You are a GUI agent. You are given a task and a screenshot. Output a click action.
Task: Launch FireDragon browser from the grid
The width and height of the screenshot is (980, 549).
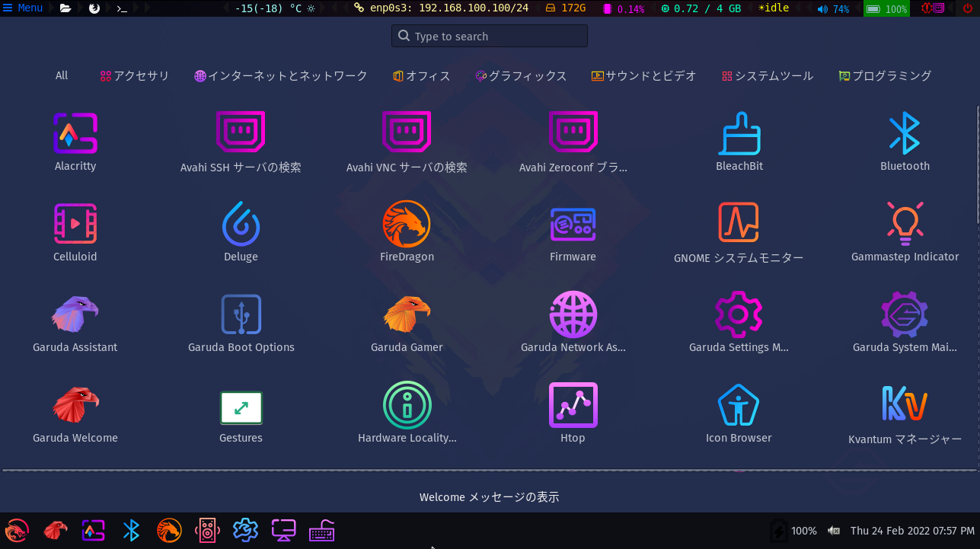tap(407, 232)
